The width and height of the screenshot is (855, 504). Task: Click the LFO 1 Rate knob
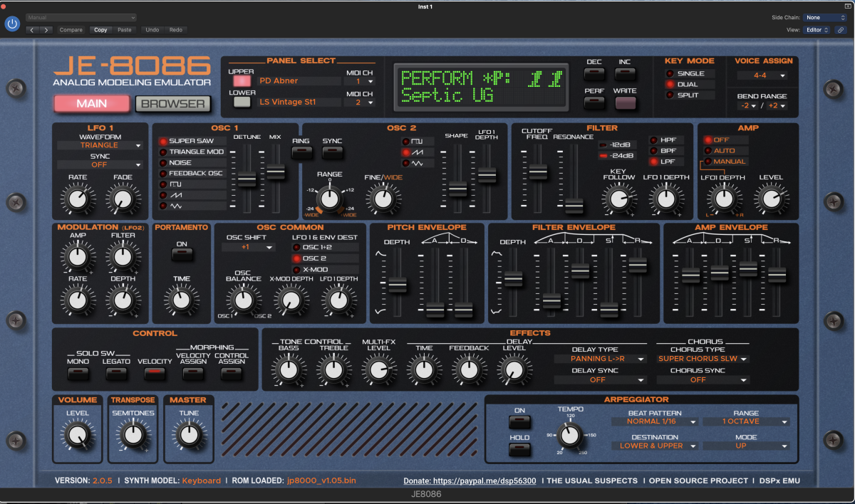(x=78, y=199)
